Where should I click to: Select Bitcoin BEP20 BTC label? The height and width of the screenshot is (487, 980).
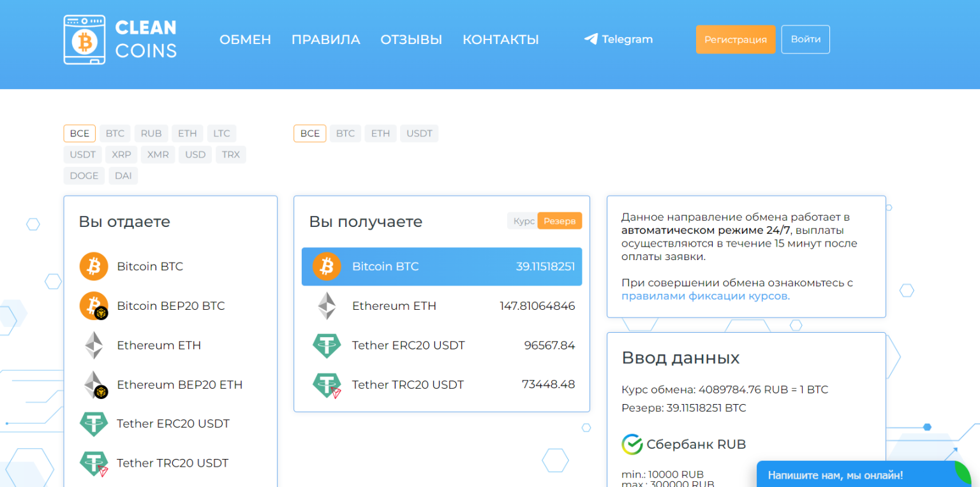[x=171, y=306]
